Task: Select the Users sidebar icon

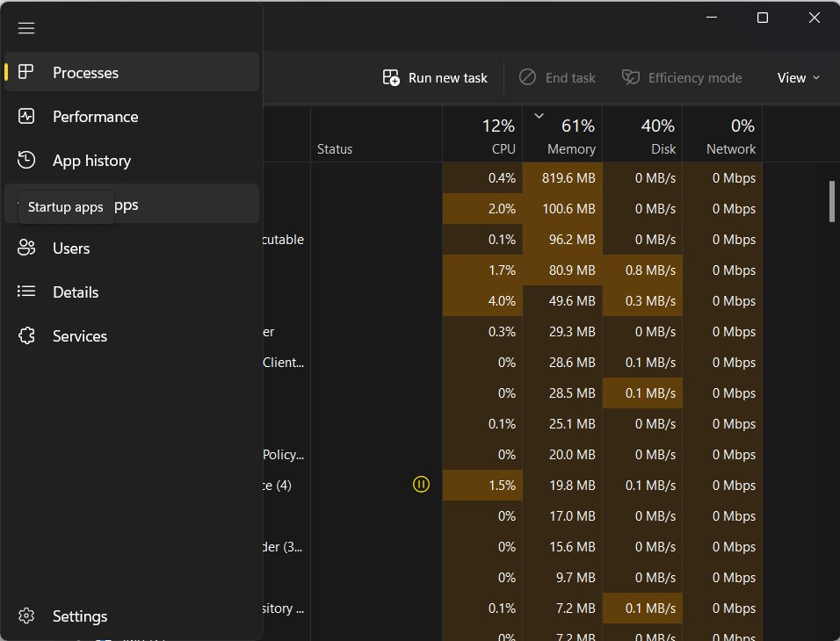Action: tap(26, 248)
